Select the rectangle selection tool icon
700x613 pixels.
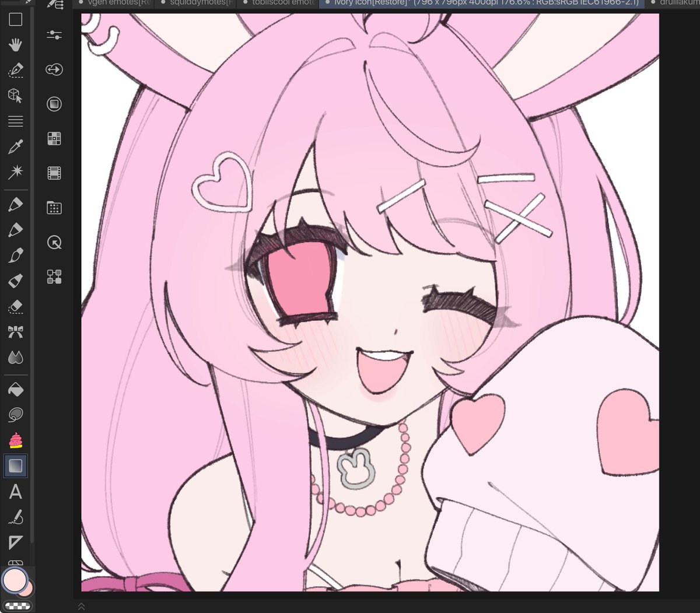pyautogui.click(x=16, y=19)
